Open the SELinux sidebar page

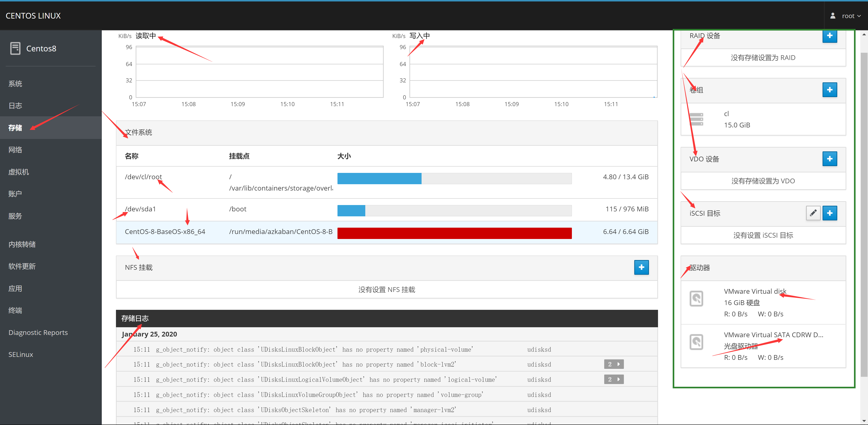coord(51,354)
